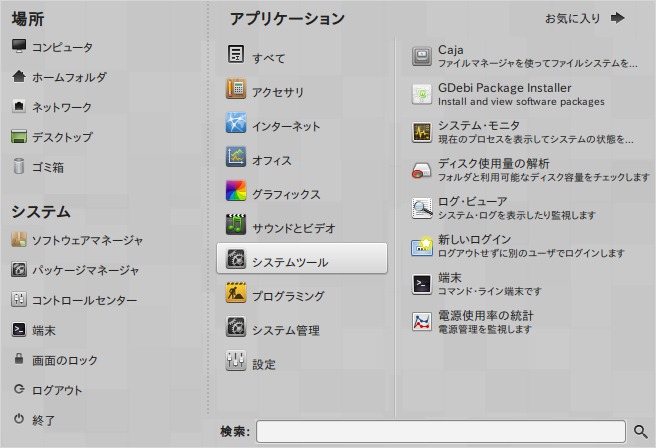Click the サウンドとビデオ music note icon

point(236,225)
